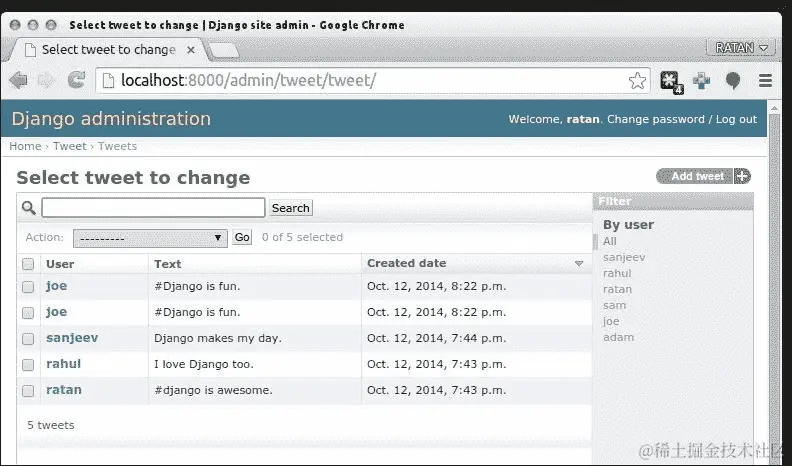Open the extension icon with badge 4

tap(671, 81)
